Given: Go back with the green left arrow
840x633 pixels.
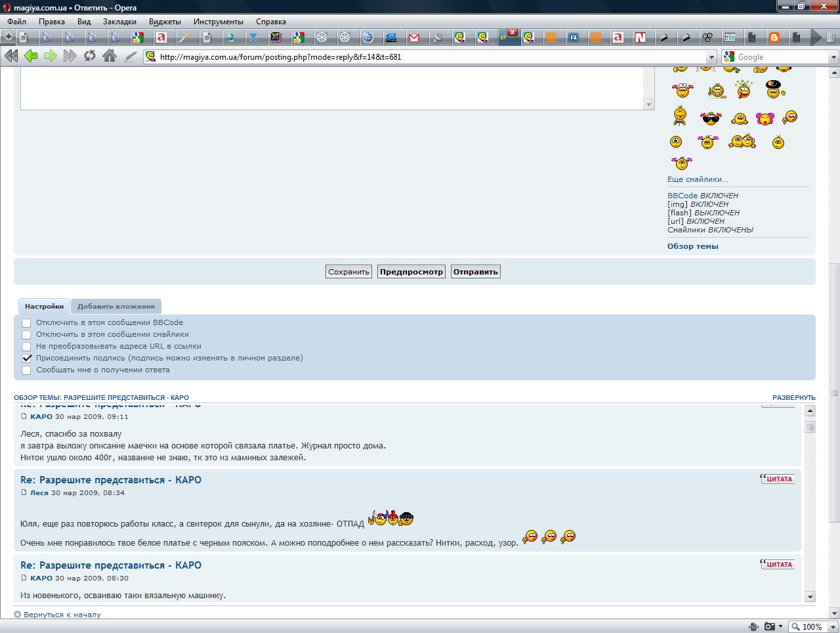Looking at the screenshot, I should (x=31, y=56).
